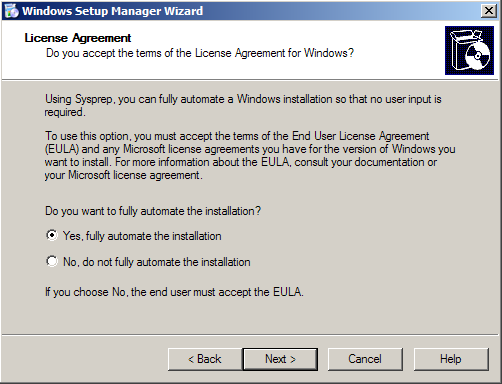Click 'No, do not fully automate' label text
This screenshot has height=384, width=502.
pos(157,262)
